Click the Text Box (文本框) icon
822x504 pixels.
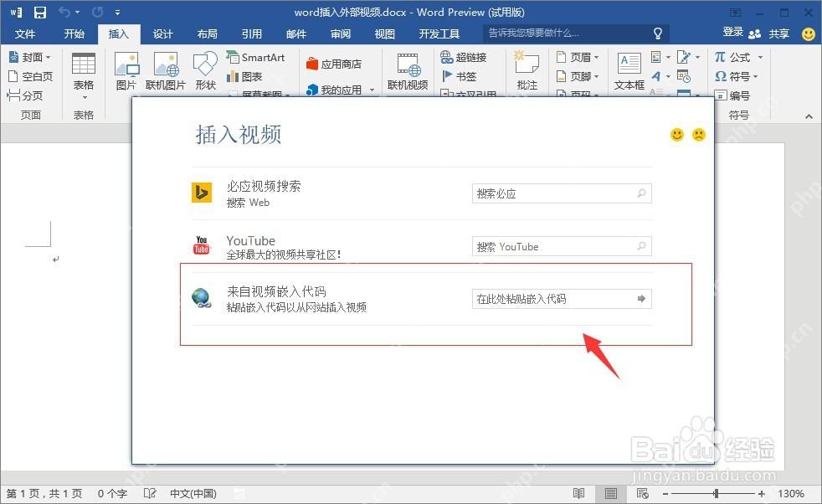[x=629, y=71]
